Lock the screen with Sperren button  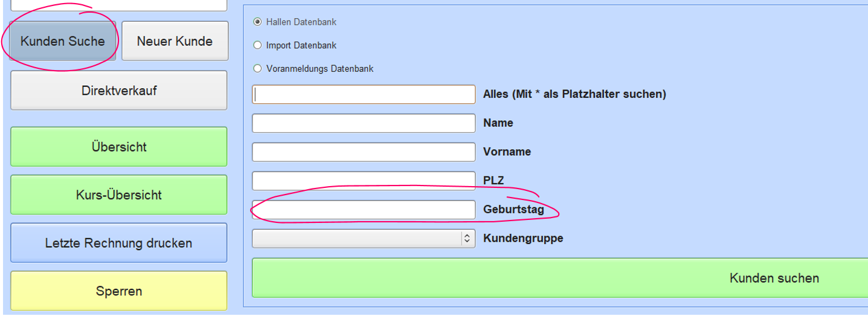(x=119, y=291)
